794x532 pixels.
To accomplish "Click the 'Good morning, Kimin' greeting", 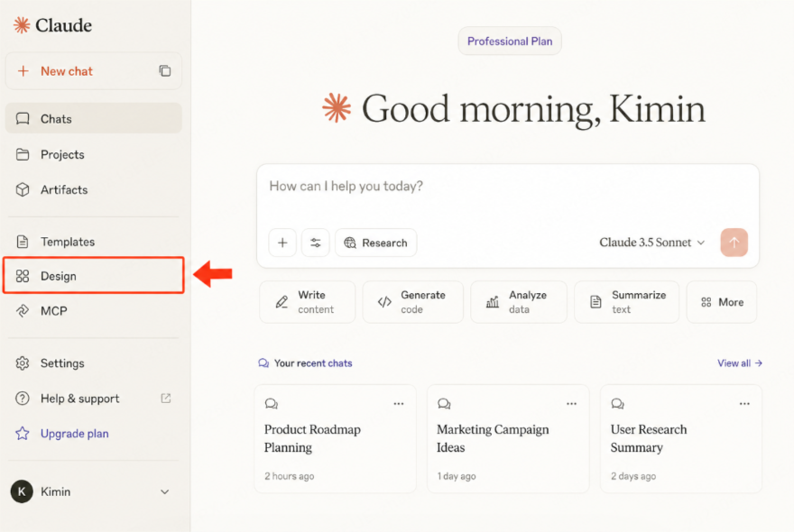I will pyautogui.click(x=533, y=108).
